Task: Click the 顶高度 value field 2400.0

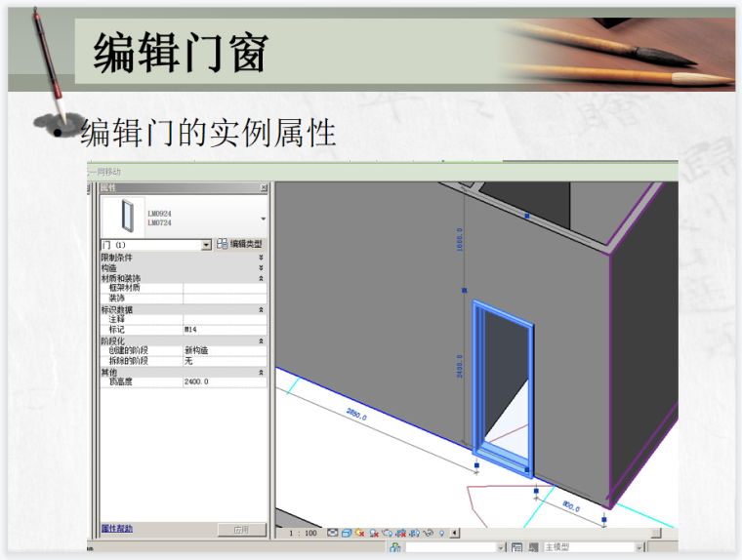Action: (224, 381)
